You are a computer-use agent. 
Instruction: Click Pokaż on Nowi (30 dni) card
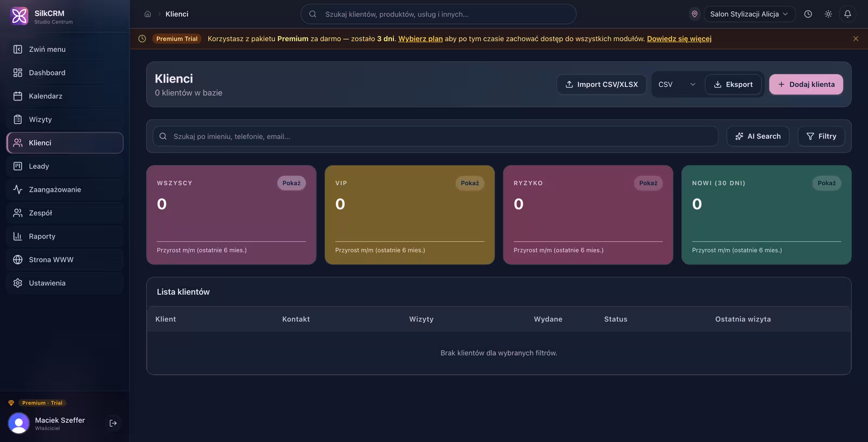pyautogui.click(x=827, y=183)
